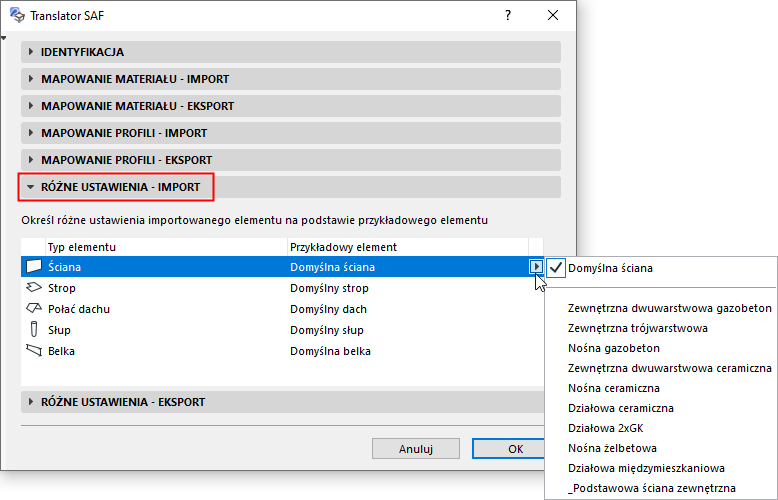Open the help question mark button
The image size is (778, 500).
(x=508, y=15)
